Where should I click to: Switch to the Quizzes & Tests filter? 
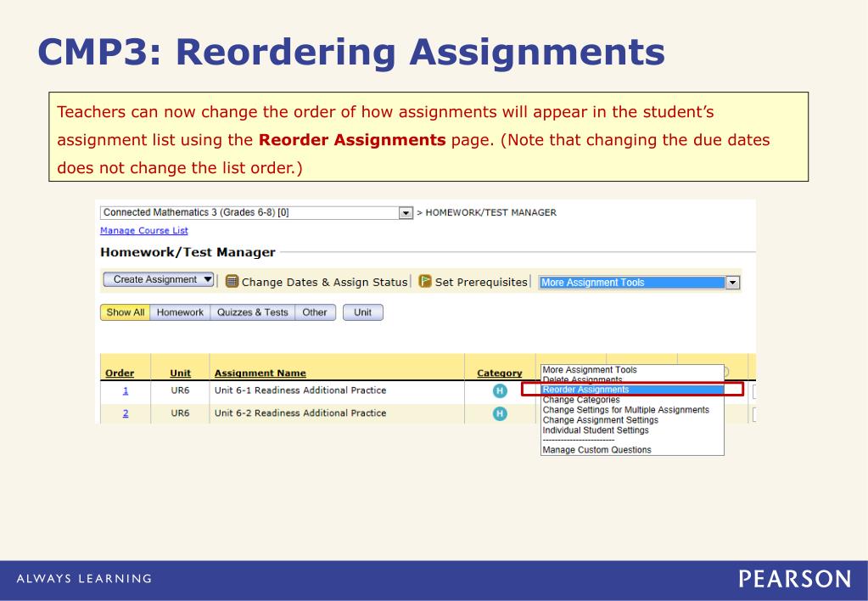tap(253, 312)
